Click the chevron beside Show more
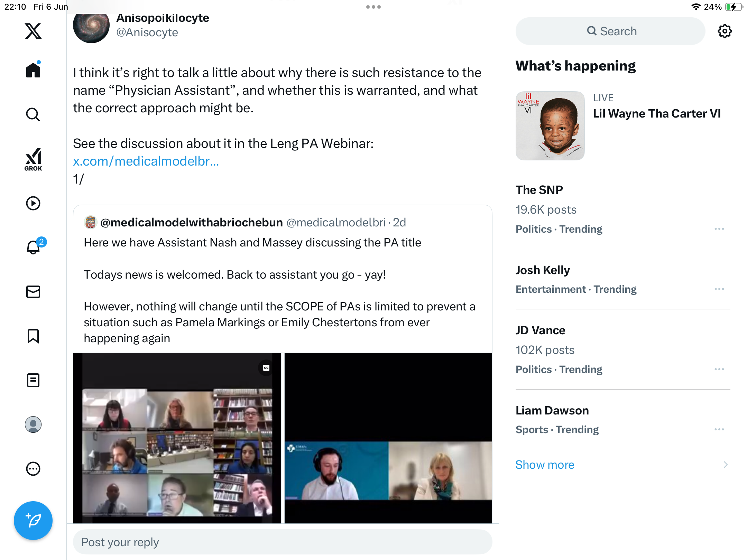 (x=725, y=465)
